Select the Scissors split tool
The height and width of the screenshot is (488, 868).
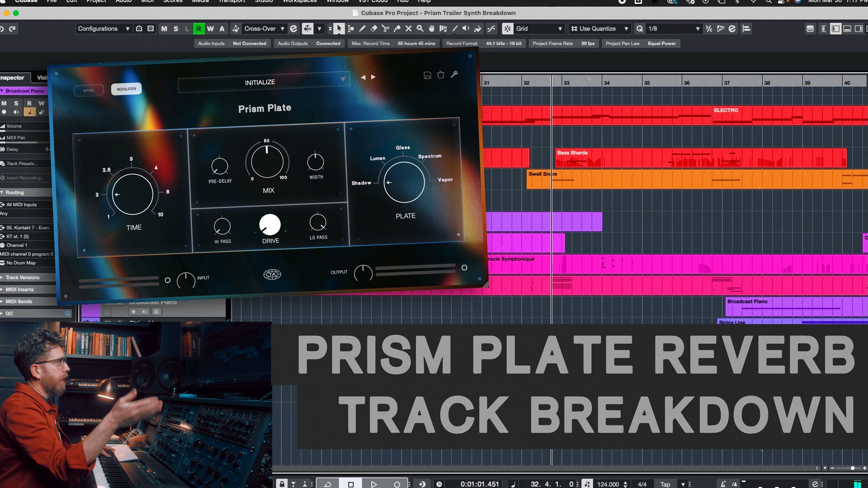tap(385, 28)
